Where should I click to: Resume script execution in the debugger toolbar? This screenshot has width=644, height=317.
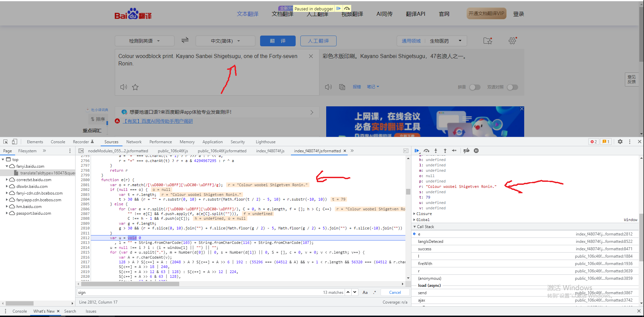(x=416, y=151)
